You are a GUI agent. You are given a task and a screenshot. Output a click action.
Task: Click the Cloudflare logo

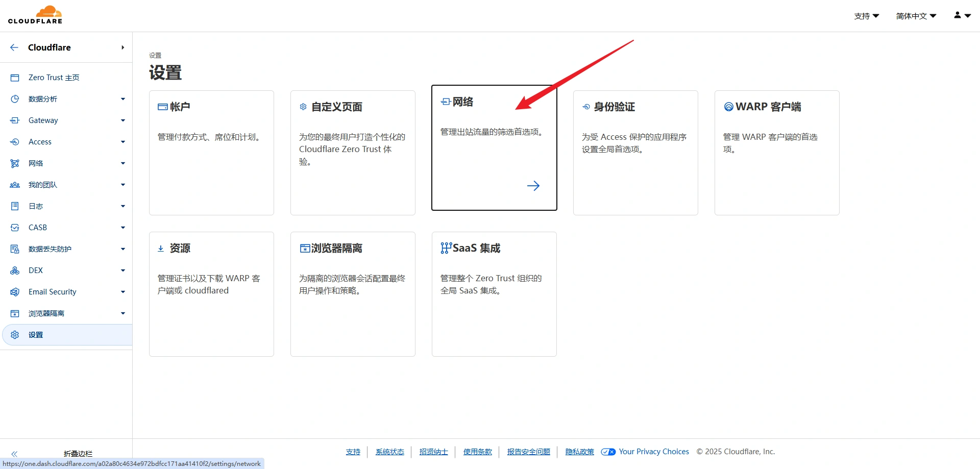point(35,15)
